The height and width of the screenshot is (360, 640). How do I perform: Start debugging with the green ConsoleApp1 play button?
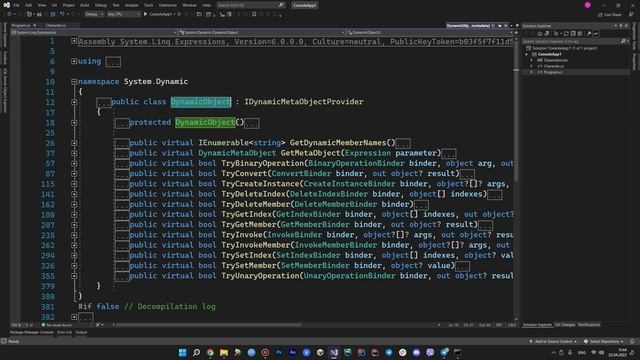coord(146,14)
